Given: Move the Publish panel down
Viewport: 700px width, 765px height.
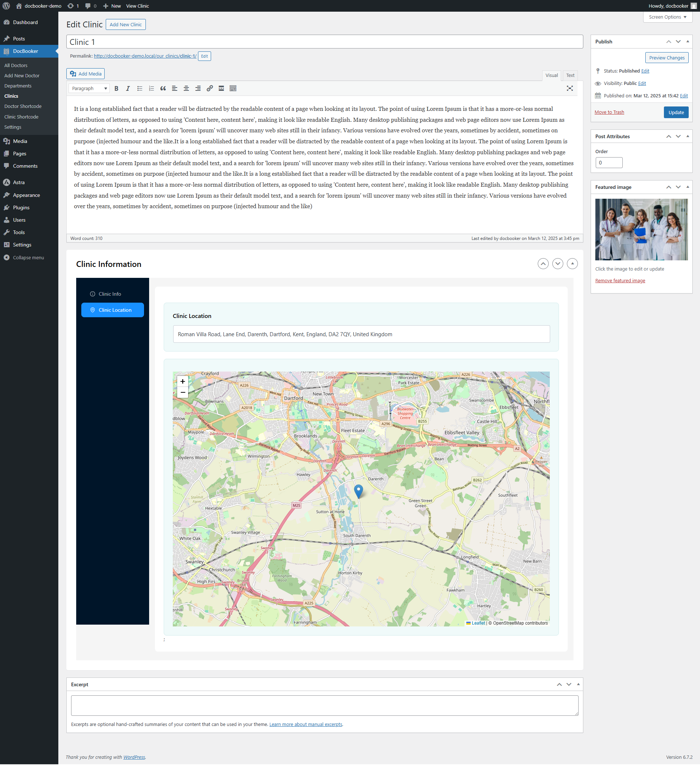Looking at the screenshot, I should (678, 42).
